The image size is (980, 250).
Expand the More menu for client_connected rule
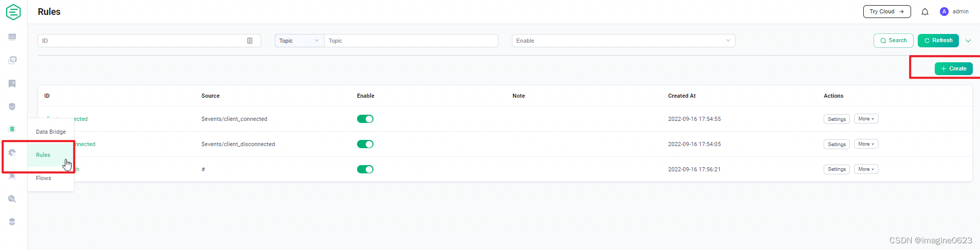[x=866, y=119]
